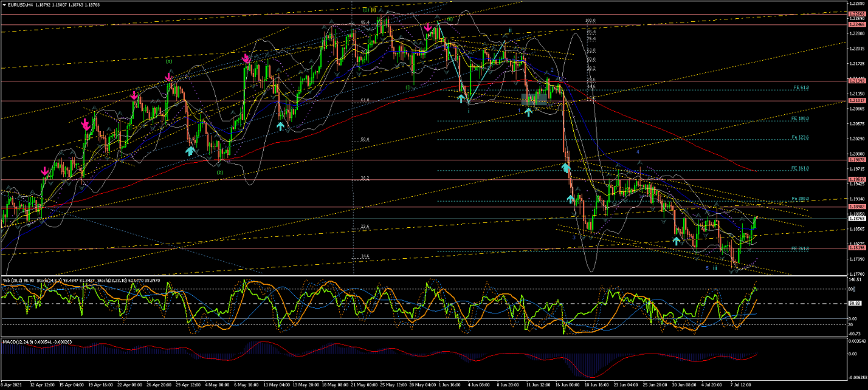Click the 5 iii wave label
The width and height of the screenshot is (868, 390).
711,267
